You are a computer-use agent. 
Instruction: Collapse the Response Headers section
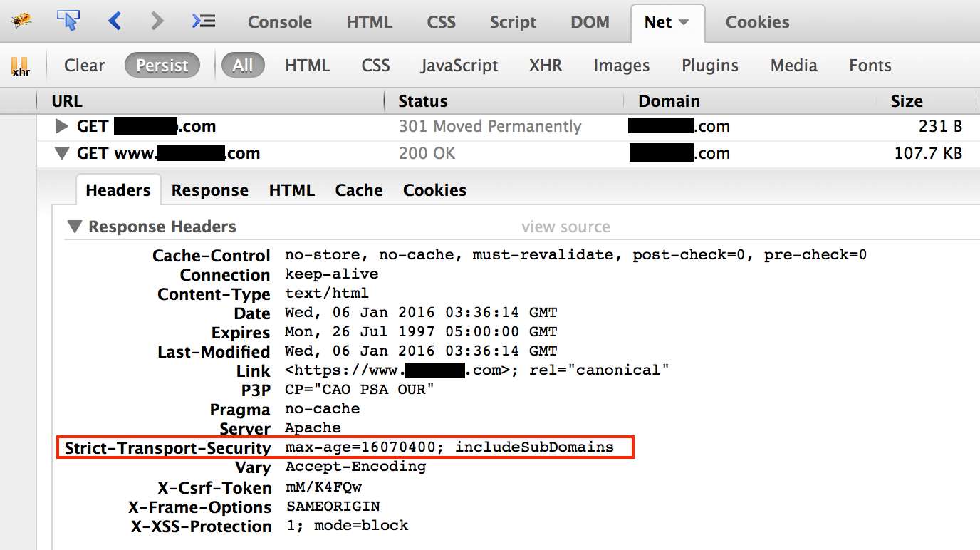tap(75, 227)
